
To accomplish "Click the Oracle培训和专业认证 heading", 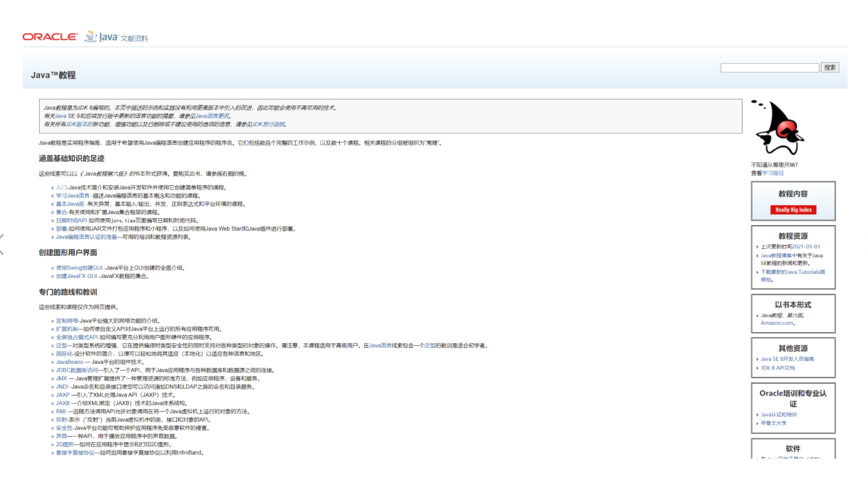I will pyautogui.click(x=793, y=399).
